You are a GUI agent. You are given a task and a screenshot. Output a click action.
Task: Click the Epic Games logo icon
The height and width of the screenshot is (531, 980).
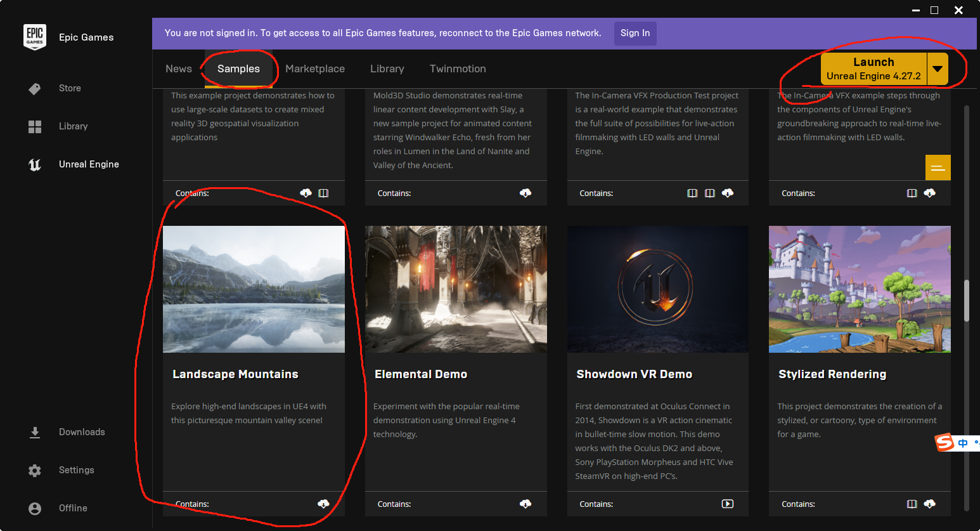(x=35, y=37)
